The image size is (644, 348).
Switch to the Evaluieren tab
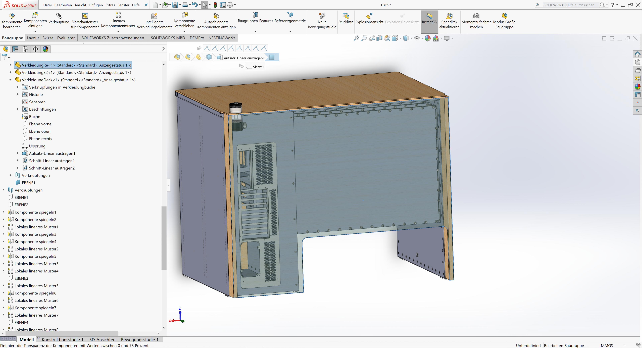[66, 38]
